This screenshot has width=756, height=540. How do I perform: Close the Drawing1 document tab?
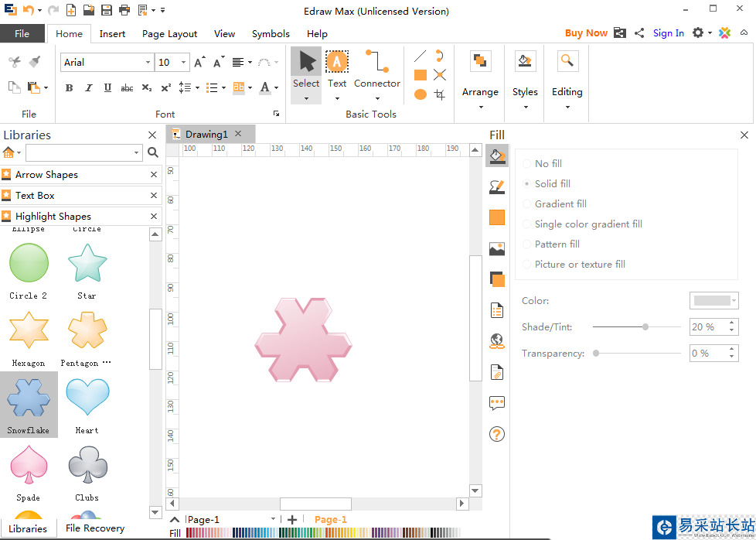(x=237, y=134)
